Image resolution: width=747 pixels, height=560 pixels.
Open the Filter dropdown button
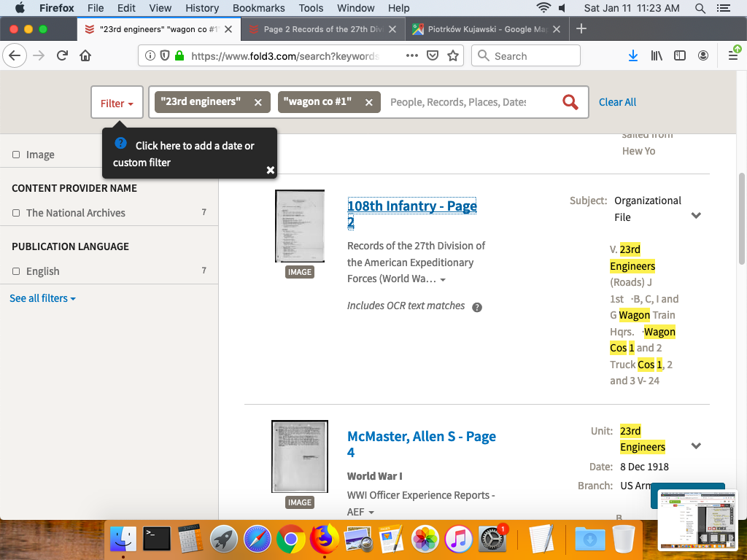click(x=117, y=103)
